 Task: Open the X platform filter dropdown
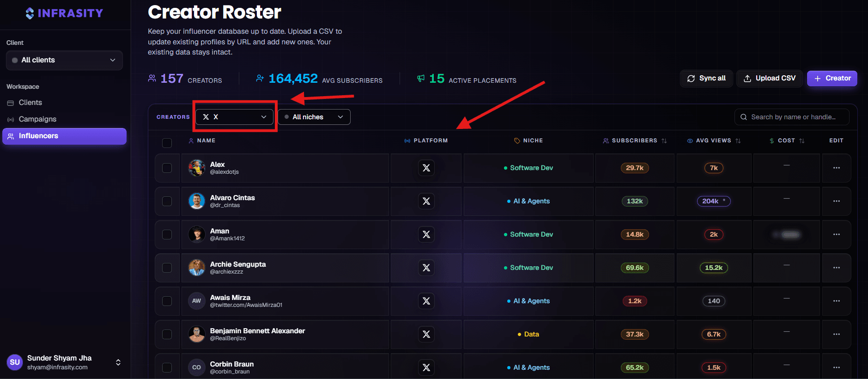235,117
